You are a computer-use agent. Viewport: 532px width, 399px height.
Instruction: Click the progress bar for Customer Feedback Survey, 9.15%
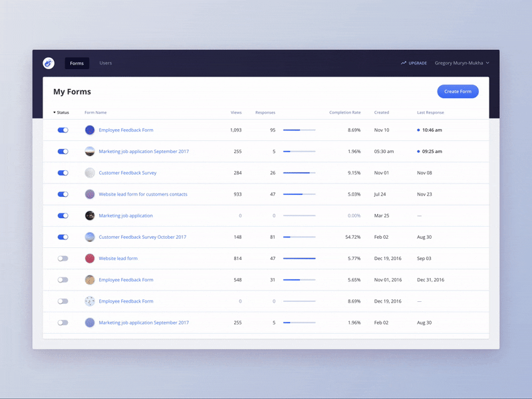coord(299,173)
